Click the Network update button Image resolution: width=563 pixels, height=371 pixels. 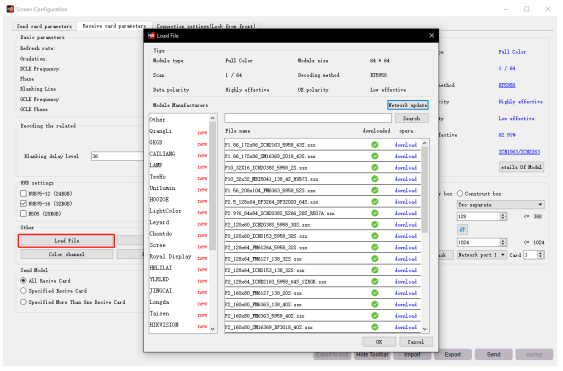point(408,105)
